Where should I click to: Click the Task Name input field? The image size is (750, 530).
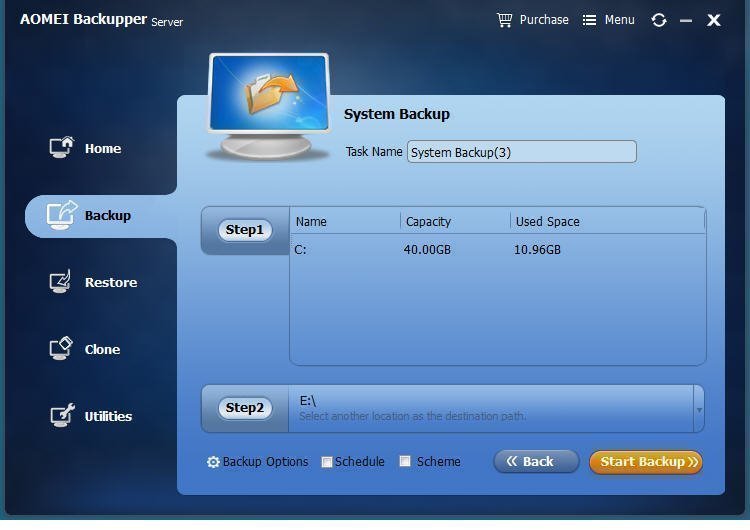(x=521, y=152)
